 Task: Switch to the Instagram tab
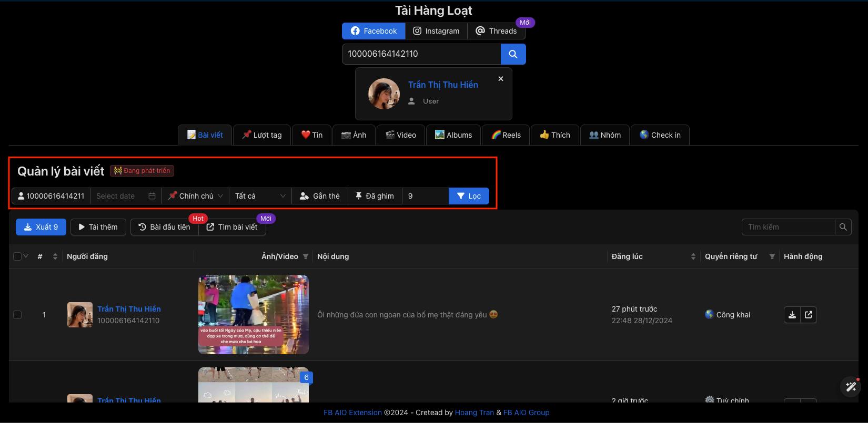tap(436, 31)
